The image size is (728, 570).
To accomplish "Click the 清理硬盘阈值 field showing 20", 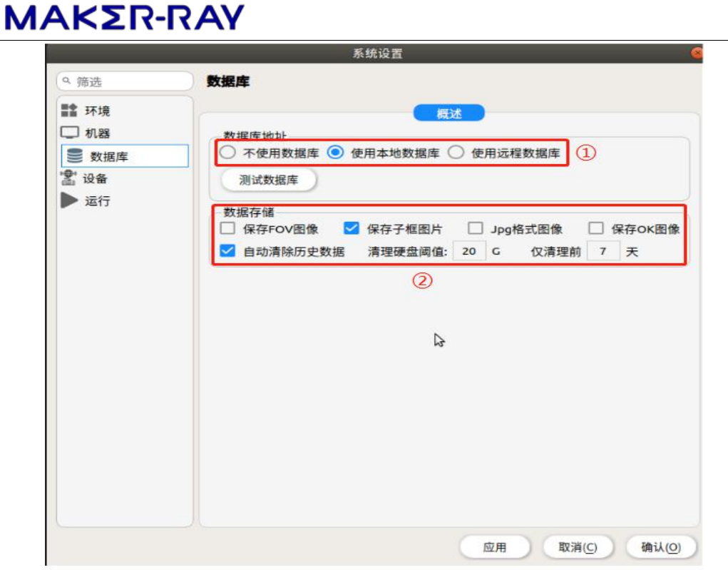I will (469, 251).
